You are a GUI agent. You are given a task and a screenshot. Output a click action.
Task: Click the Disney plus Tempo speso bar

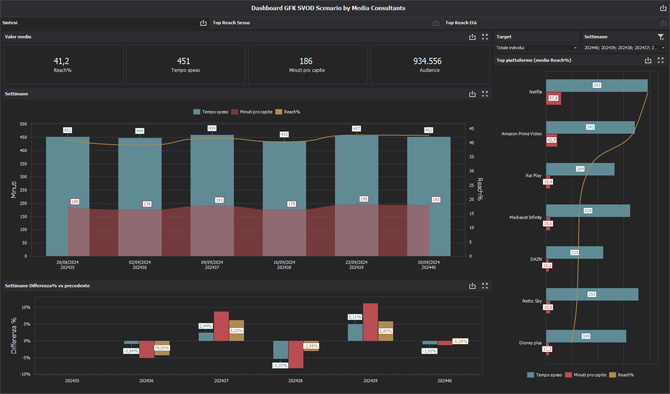[586, 336]
